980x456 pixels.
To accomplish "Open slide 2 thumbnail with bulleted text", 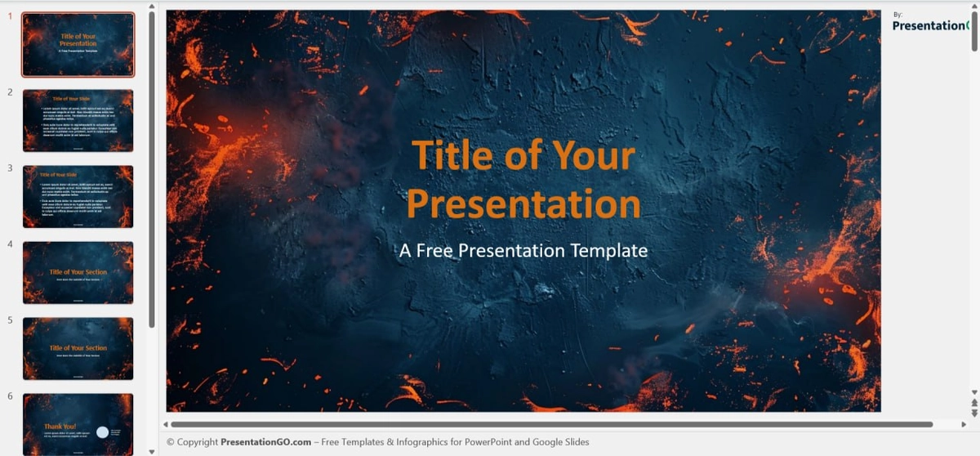I will 78,121.
